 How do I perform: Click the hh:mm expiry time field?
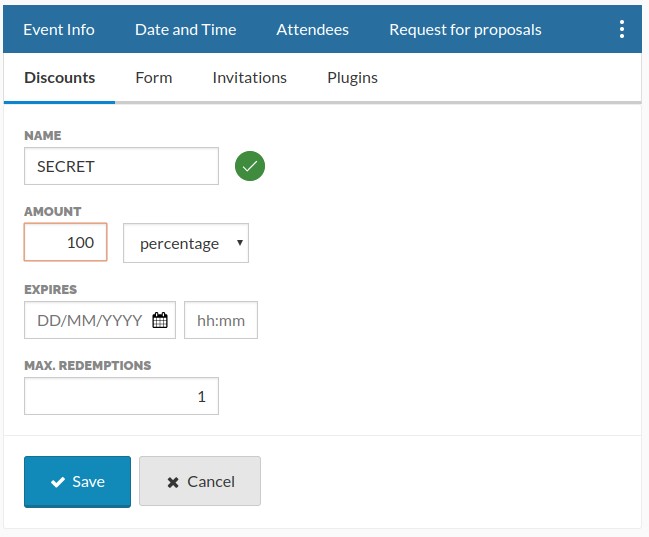221,320
